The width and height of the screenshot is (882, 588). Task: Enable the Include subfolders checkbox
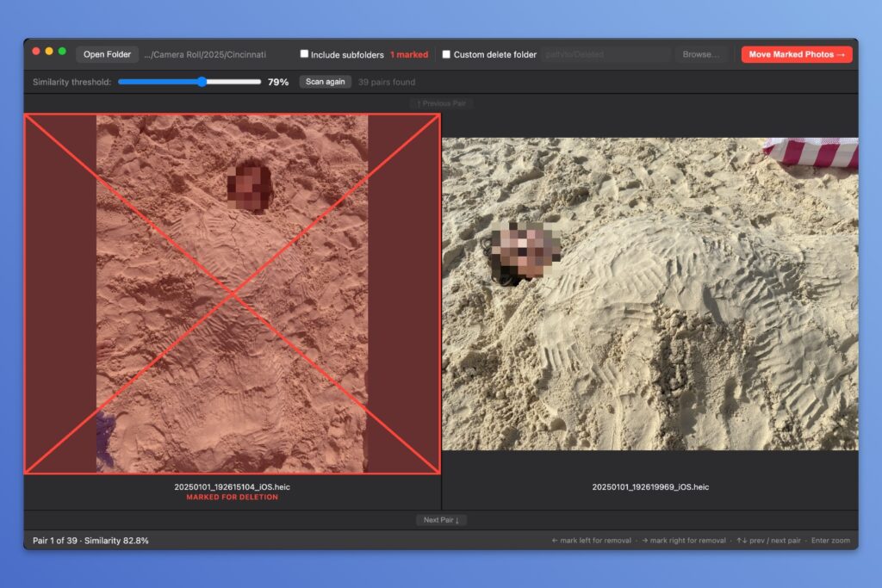(304, 54)
